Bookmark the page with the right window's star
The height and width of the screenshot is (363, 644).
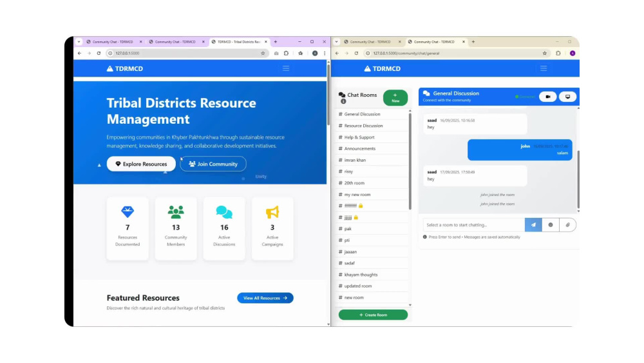click(545, 53)
